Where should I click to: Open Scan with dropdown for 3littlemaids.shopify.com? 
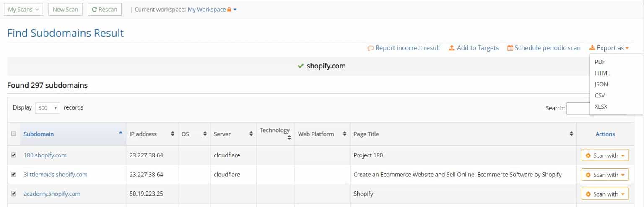tap(605, 175)
